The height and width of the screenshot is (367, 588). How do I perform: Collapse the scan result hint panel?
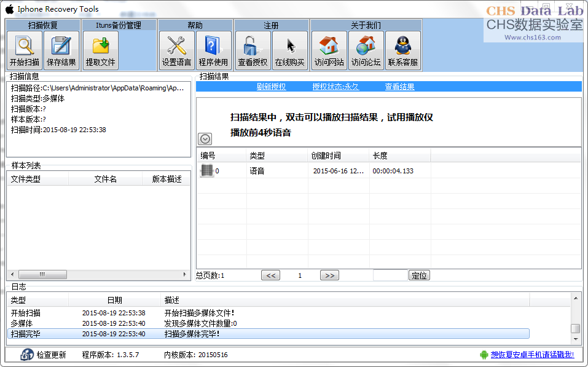point(205,139)
